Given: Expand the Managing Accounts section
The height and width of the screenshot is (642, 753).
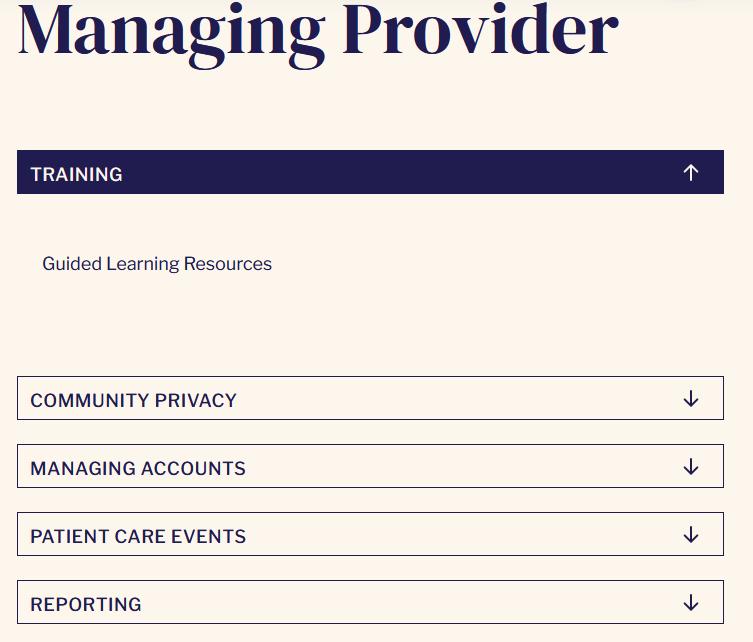Looking at the screenshot, I should pos(370,466).
